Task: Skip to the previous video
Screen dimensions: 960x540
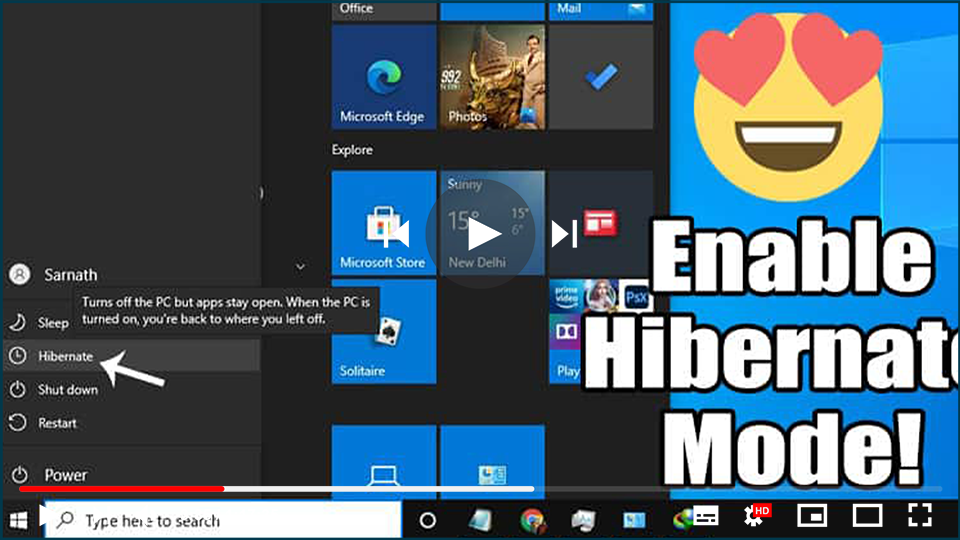Action: click(396, 234)
